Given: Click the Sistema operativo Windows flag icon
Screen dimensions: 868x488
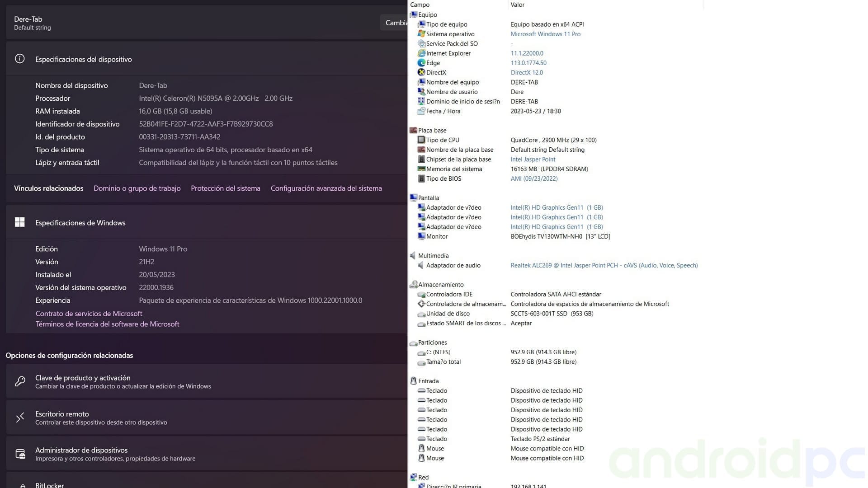Looking at the screenshot, I should [x=421, y=34].
